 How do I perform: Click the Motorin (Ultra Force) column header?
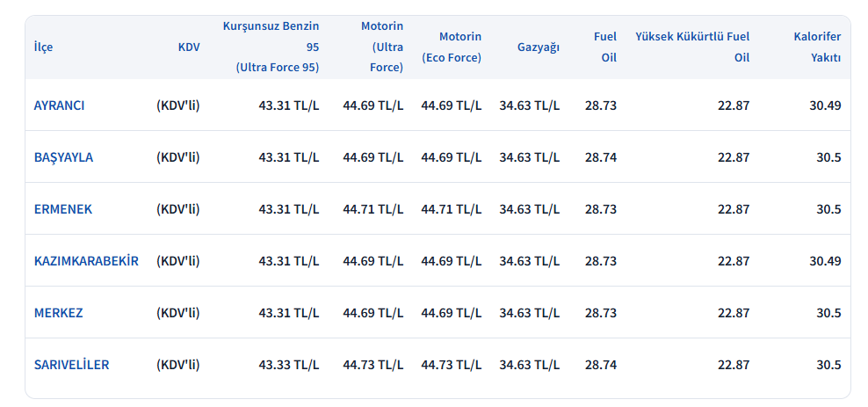click(x=382, y=47)
